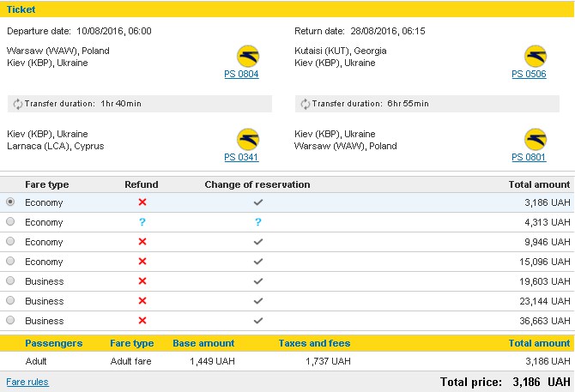Click blue question mark under Refund for 4,313 UAH
575x392 pixels.
(142, 222)
